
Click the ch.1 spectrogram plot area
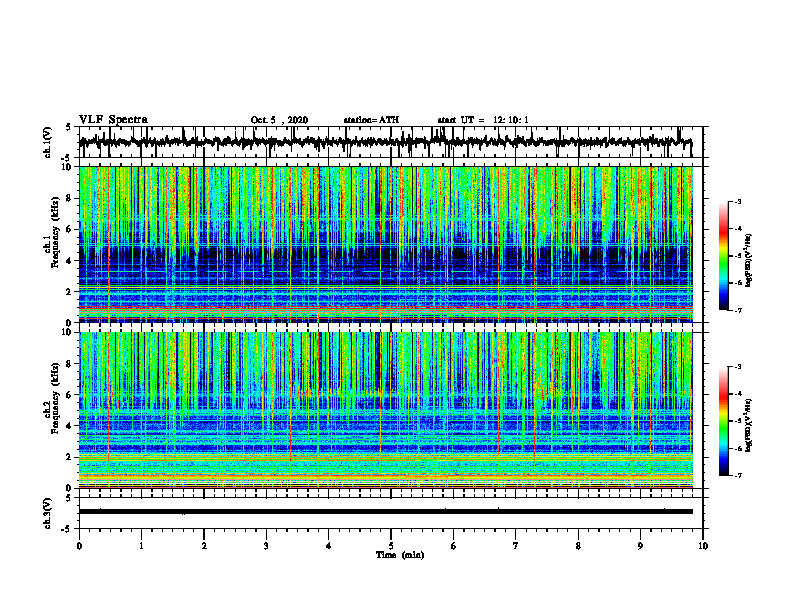point(385,244)
